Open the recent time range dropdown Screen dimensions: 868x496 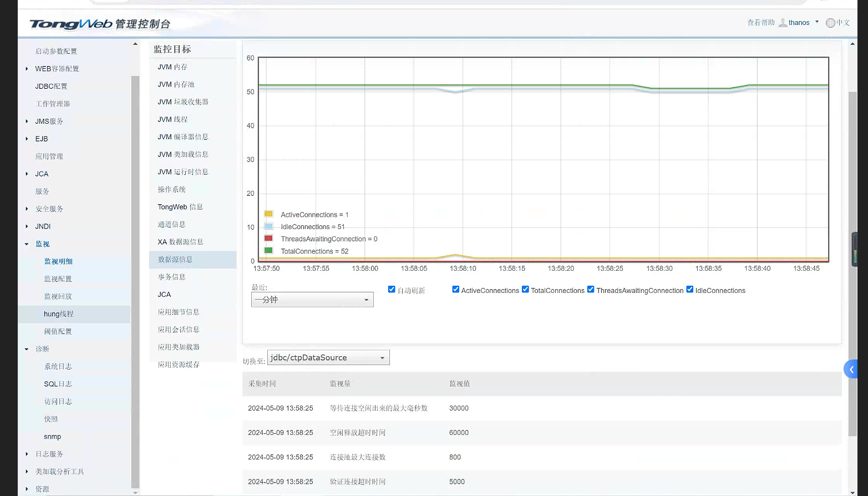pyautogui.click(x=312, y=300)
